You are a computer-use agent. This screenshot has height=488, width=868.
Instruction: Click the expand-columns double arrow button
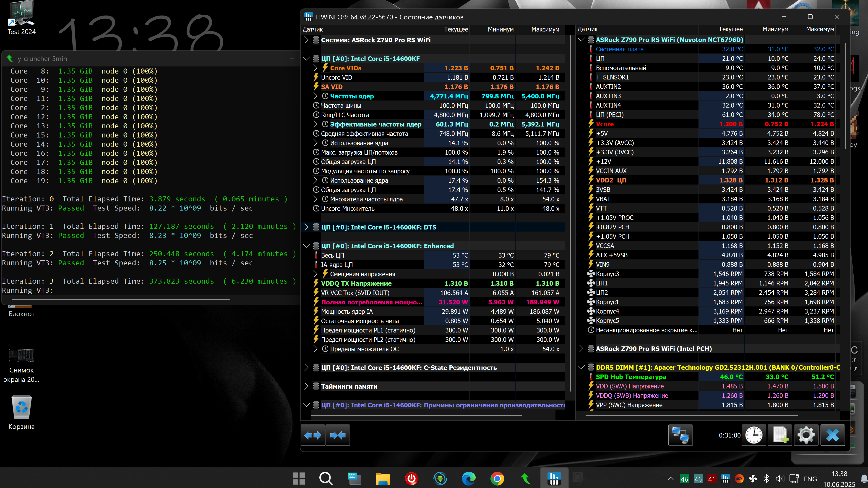[312, 435]
